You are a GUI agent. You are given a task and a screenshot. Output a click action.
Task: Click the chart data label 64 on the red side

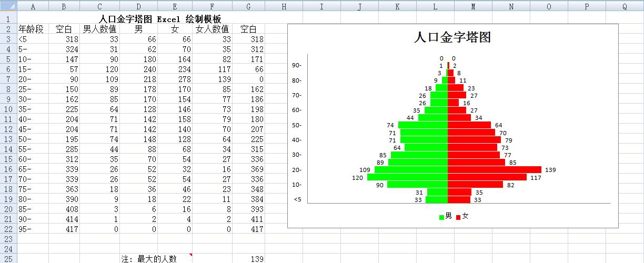point(499,125)
